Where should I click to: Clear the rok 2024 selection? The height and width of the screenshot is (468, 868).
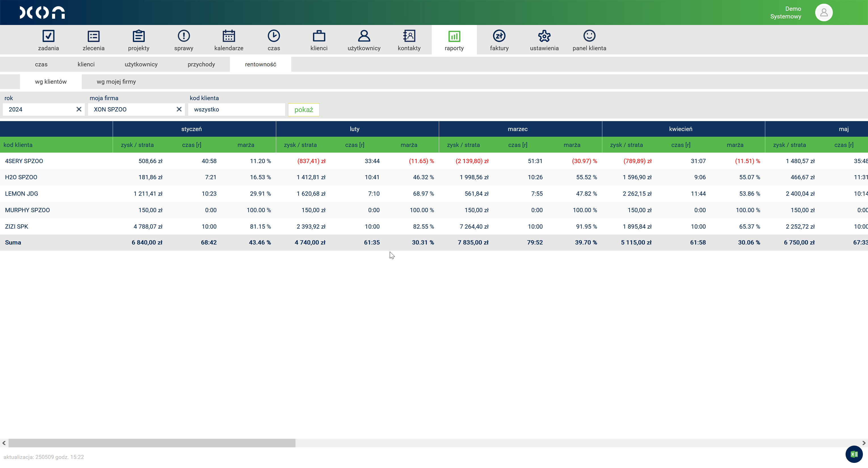tap(79, 109)
